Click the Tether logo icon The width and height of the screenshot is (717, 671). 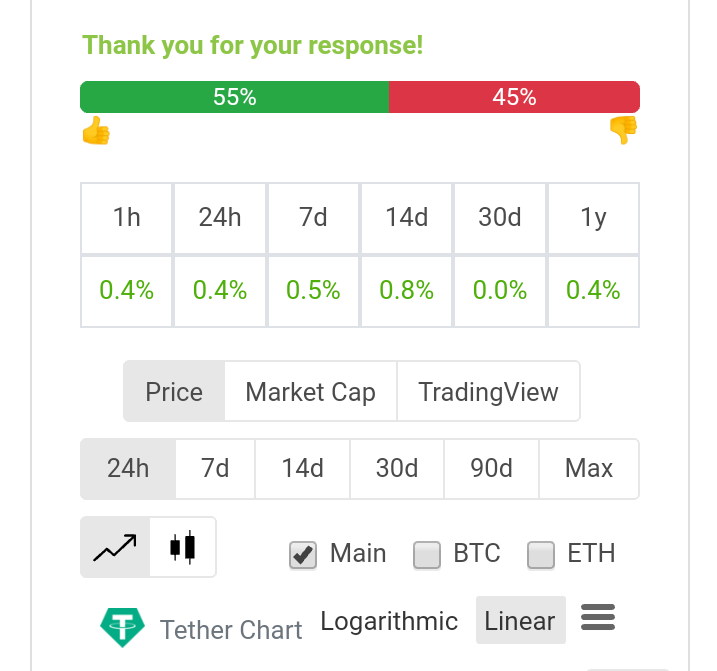[123, 628]
